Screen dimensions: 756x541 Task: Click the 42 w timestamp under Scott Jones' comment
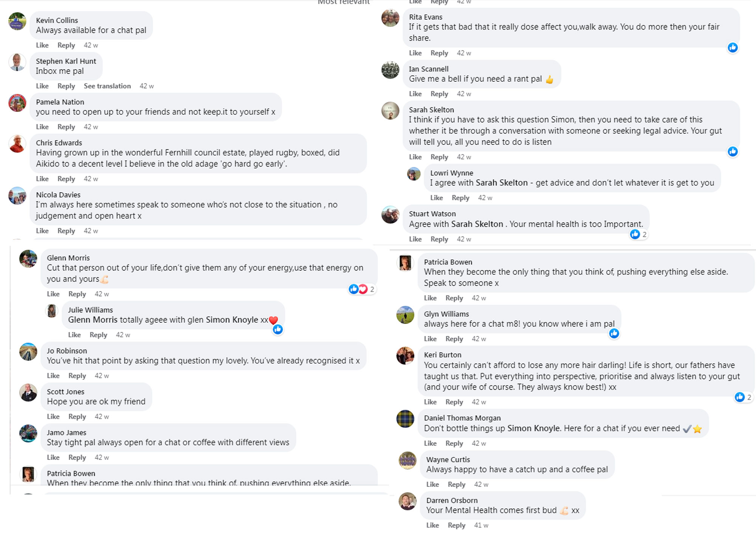pyautogui.click(x=102, y=417)
